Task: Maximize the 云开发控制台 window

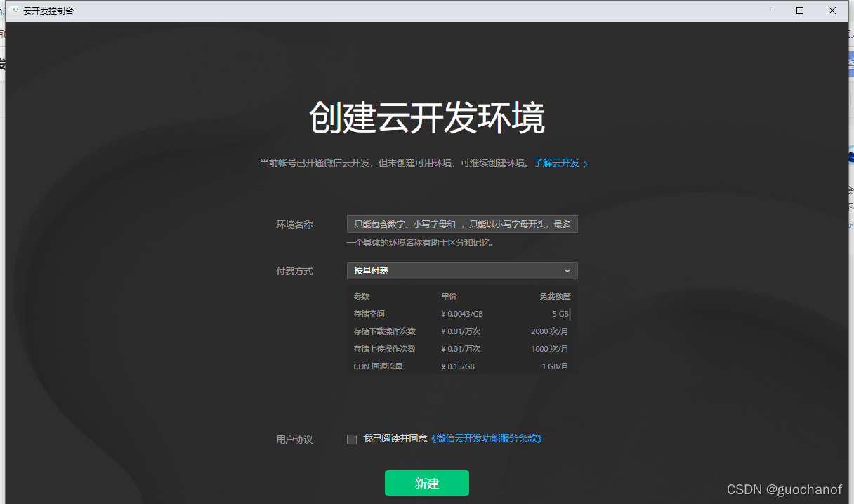Action: [x=799, y=11]
